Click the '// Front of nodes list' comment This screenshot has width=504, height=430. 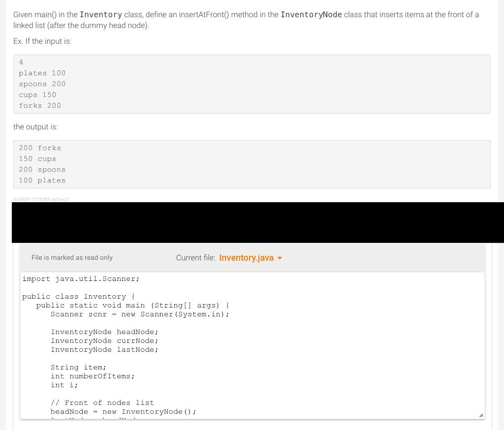[102, 402]
